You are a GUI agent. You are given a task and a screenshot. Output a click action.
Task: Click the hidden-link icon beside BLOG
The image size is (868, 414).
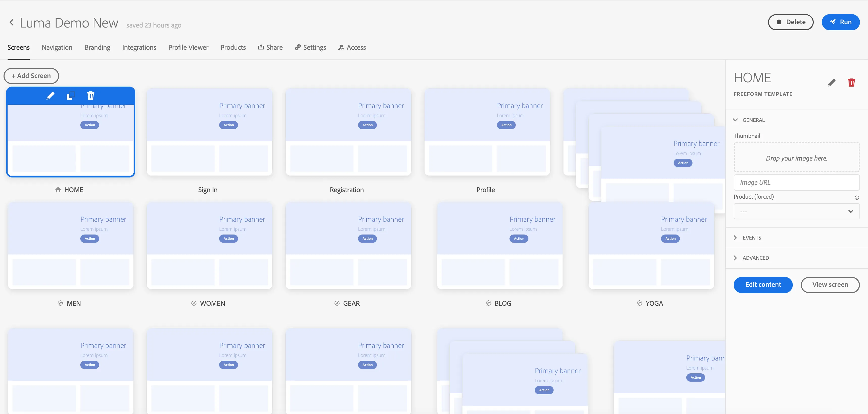pos(488,303)
